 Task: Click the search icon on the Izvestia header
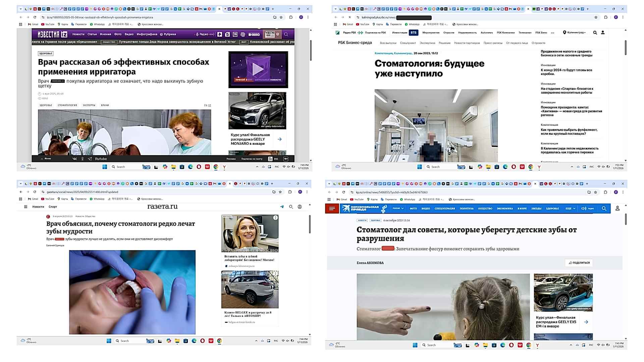pyautogui.click(x=286, y=34)
